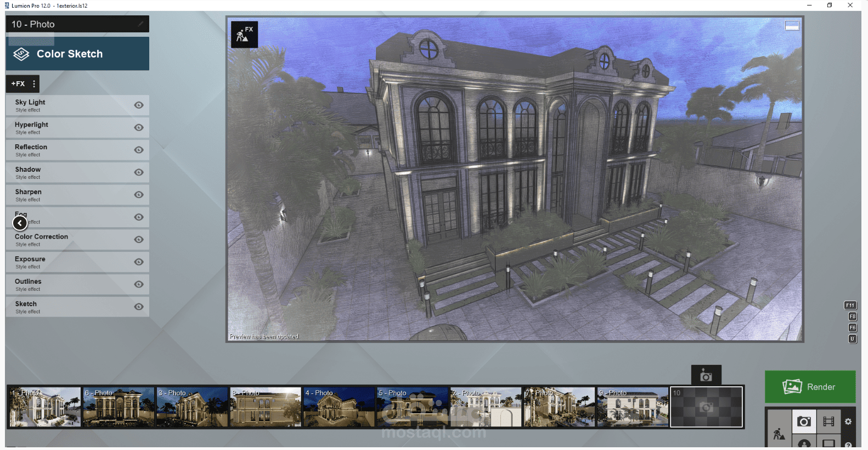The image size is (868, 450).
Task: Toggle visibility of Reflection effect
Action: tap(139, 150)
